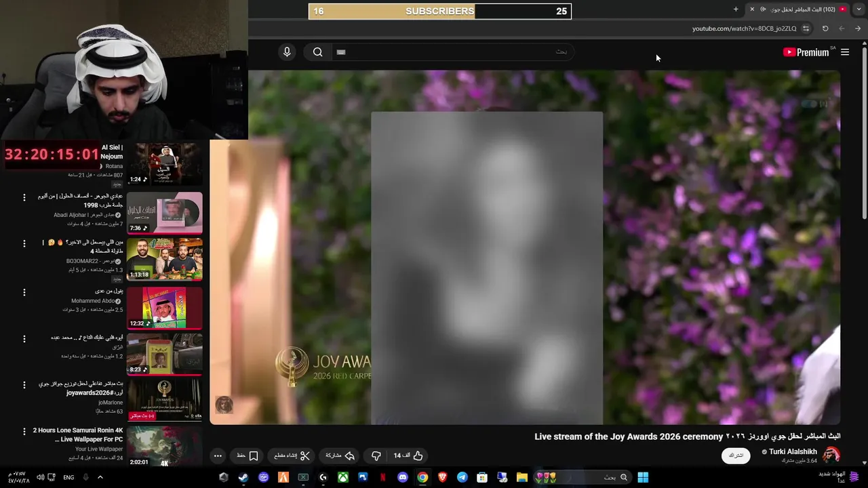Like the Joy Awards live stream

409,455
